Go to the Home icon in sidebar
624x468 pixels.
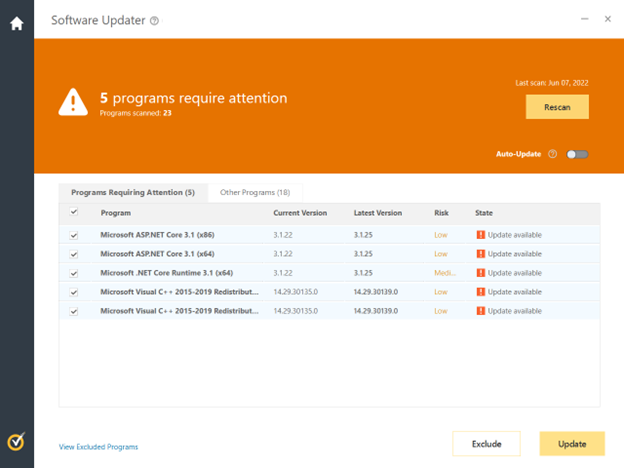(x=17, y=23)
